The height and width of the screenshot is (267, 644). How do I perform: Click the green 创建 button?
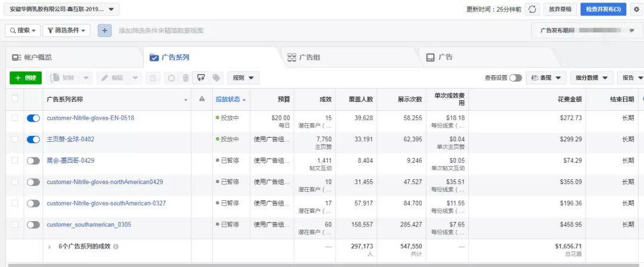(26, 77)
